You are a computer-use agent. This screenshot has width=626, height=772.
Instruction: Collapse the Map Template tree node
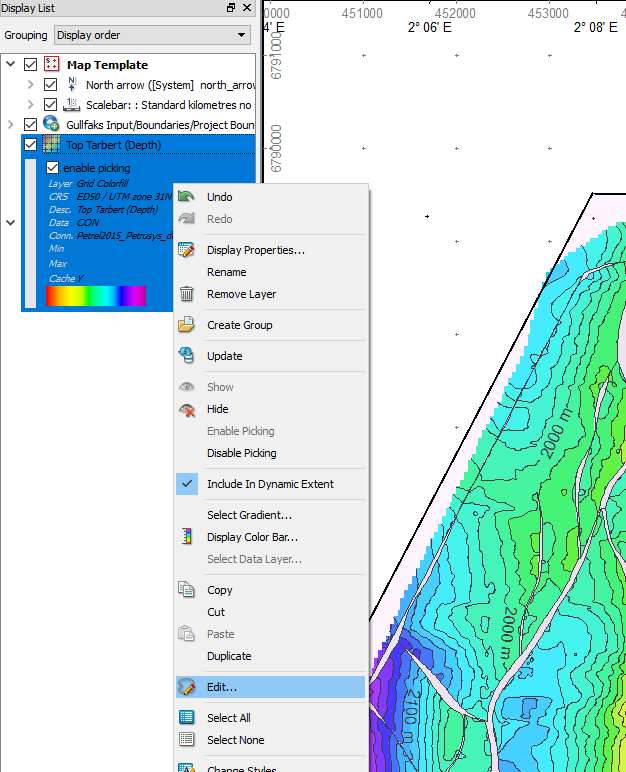pos(11,65)
